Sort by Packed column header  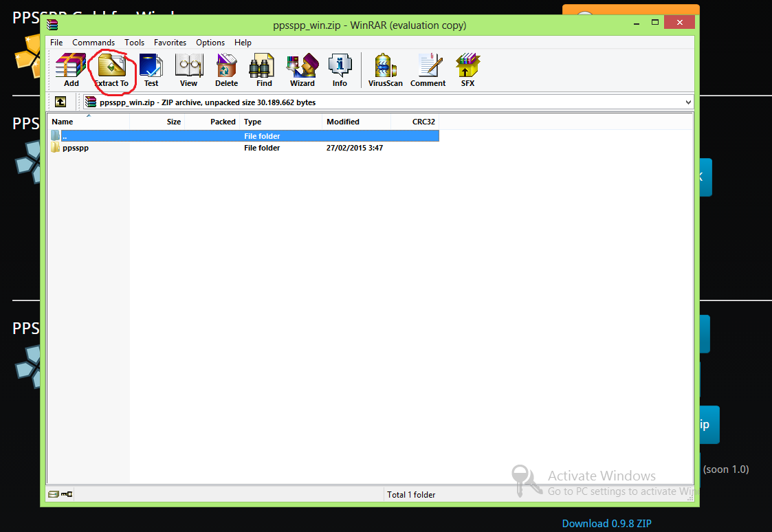tap(212, 122)
